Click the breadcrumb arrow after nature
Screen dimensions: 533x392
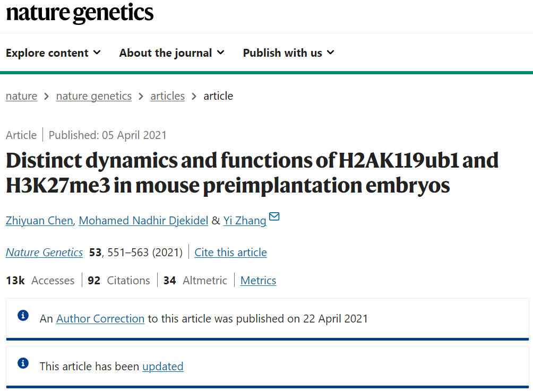pyautogui.click(x=47, y=97)
